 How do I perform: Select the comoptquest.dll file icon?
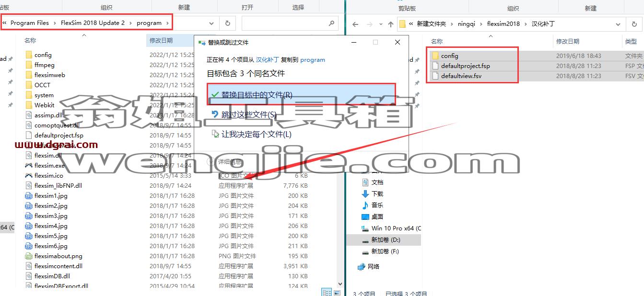pos(28,125)
